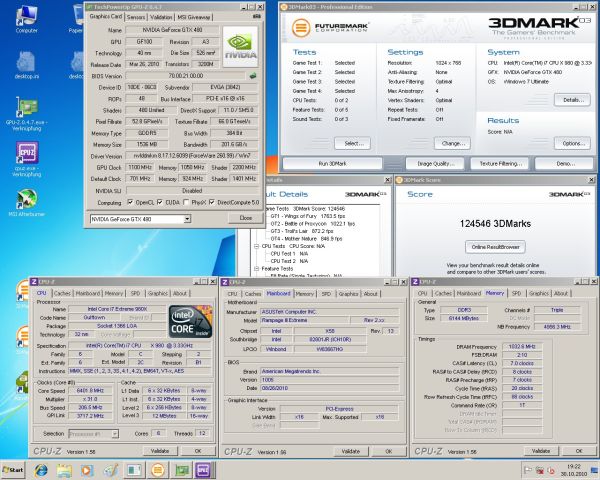Screen dimensions: 600x480
Task: Switch to 3DMark03 orange taskbar button
Action: click(158, 470)
